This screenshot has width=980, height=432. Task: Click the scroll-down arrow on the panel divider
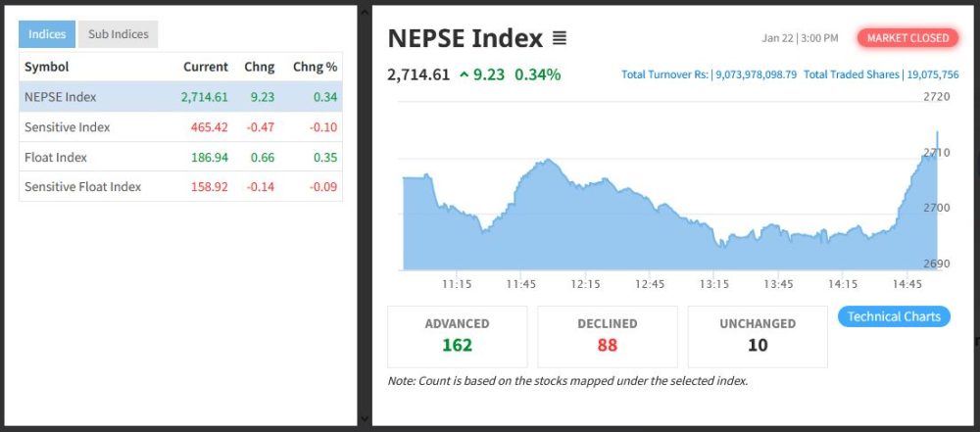tap(365, 418)
